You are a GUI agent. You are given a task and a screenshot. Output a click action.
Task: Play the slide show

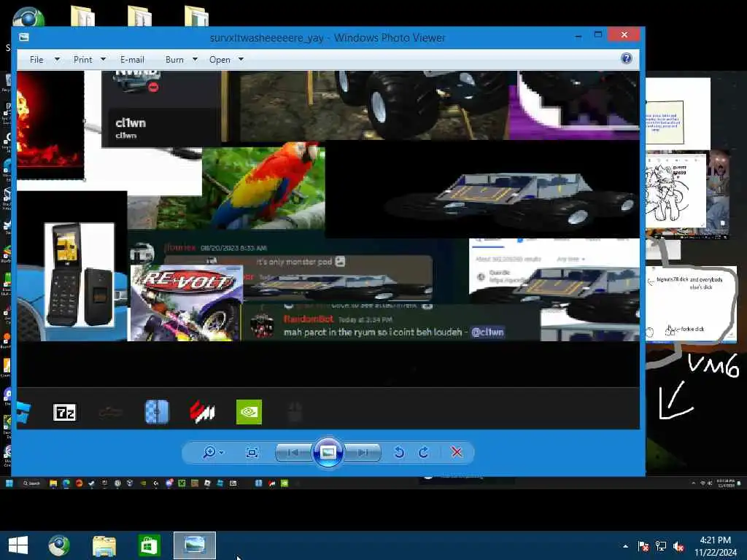click(x=328, y=452)
